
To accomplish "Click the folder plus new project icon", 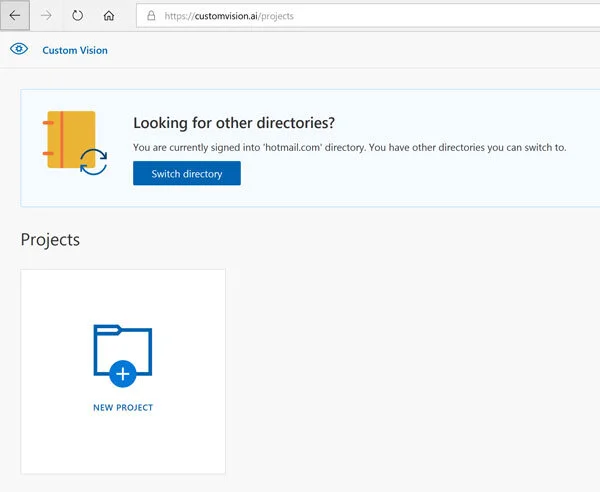I will 123,356.
